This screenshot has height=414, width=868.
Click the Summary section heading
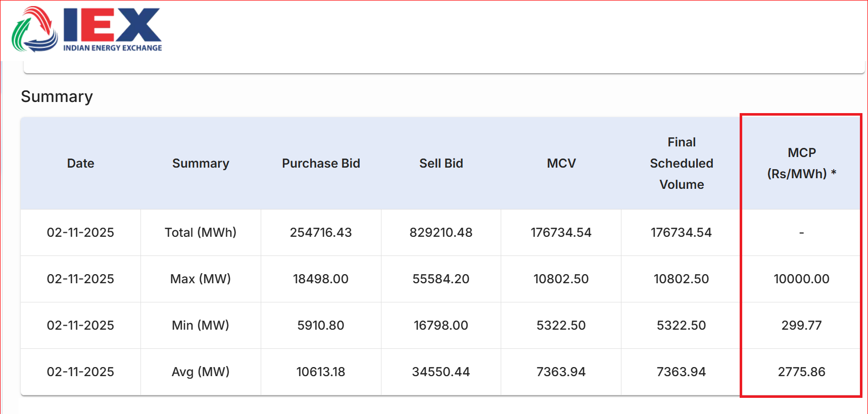[57, 96]
